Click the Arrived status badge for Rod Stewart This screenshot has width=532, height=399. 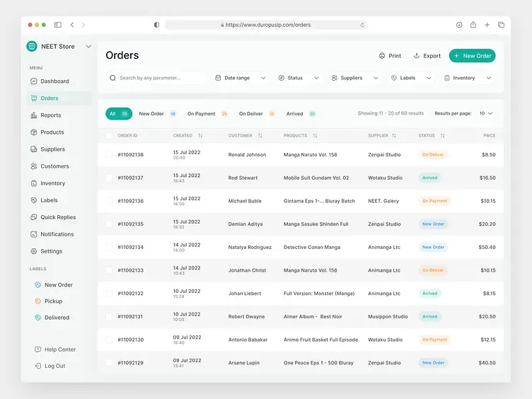[x=429, y=178]
